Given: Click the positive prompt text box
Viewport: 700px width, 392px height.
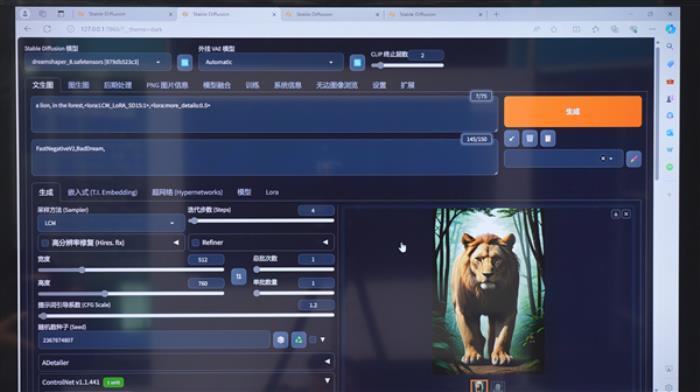Looking at the screenshot, I should (264, 114).
